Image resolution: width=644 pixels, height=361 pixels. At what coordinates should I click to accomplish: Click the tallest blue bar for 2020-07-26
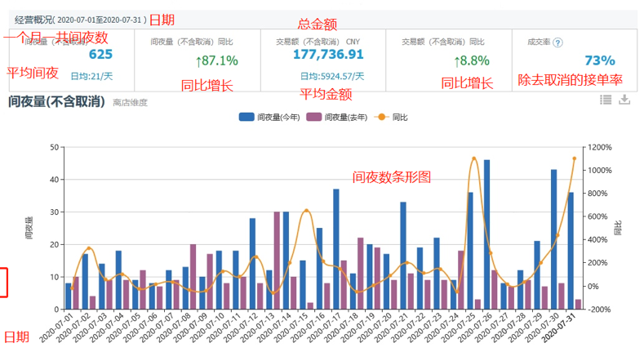(486, 234)
